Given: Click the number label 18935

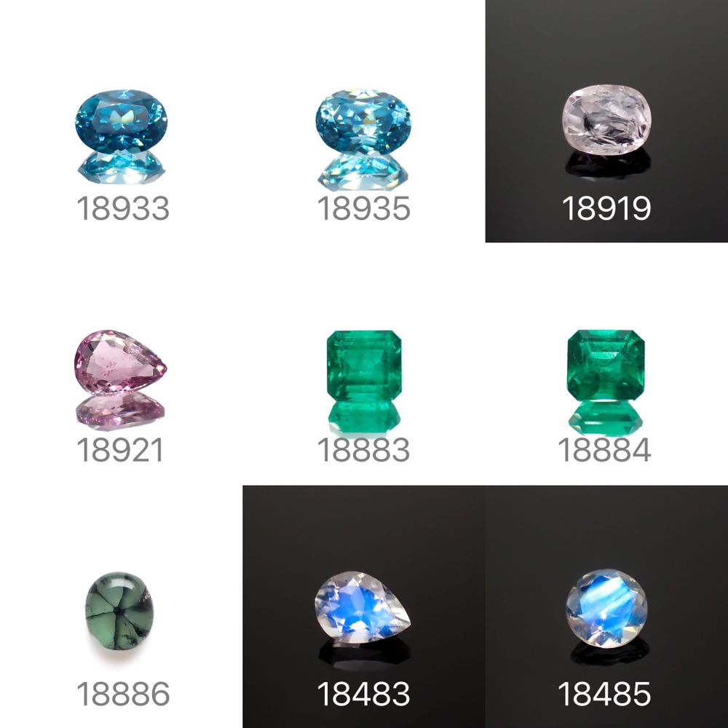Looking at the screenshot, I should 363,208.
